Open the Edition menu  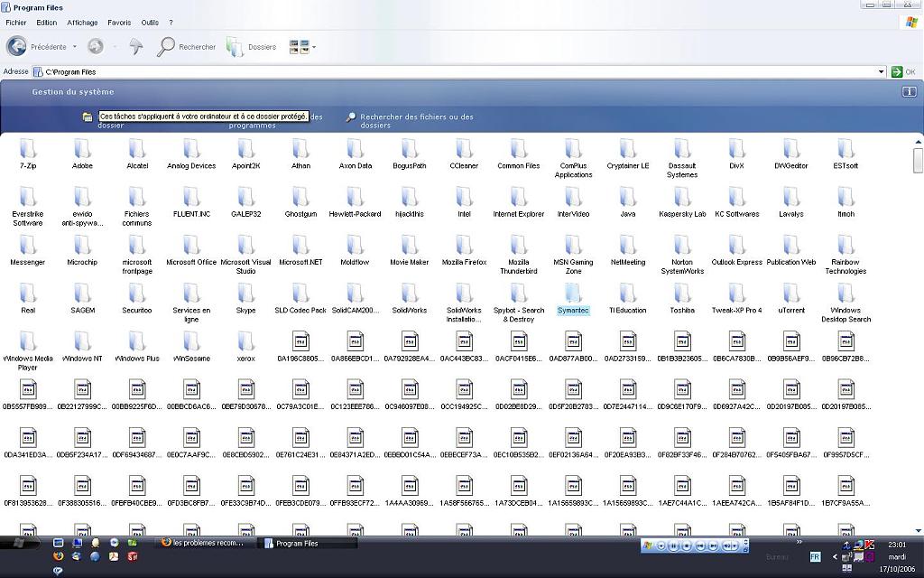click(47, 23)
